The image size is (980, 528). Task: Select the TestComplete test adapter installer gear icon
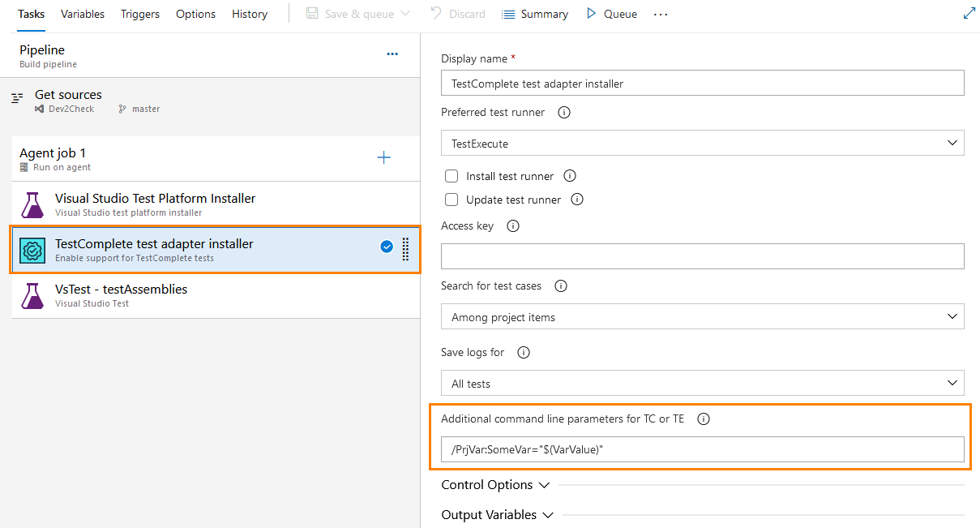32,250
